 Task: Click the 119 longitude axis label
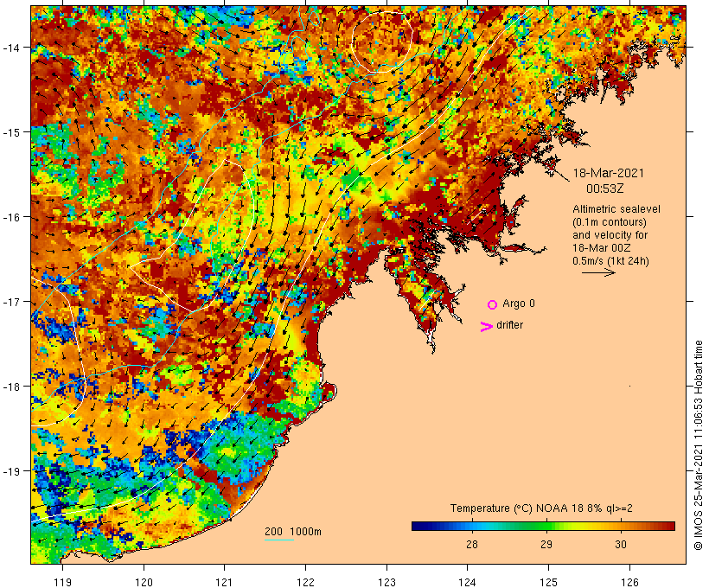coord(62,582)
